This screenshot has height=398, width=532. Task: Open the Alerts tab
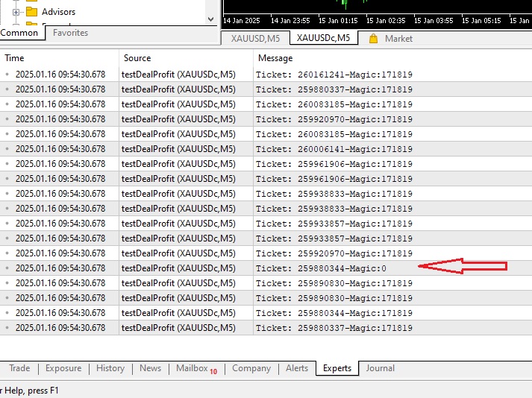click(x=297, y=368)
